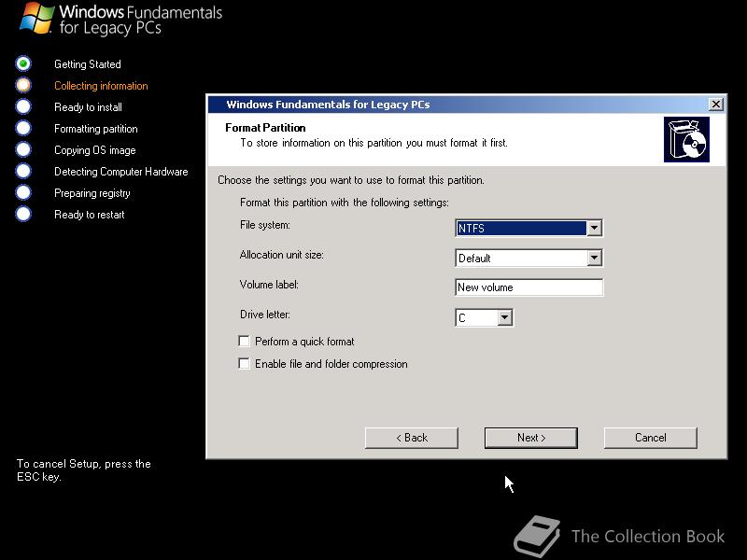Image resolution: width=747 pixels, height=560 pixels.
Task: Click the Preparing registry label
Action: (x=92, y=193)
